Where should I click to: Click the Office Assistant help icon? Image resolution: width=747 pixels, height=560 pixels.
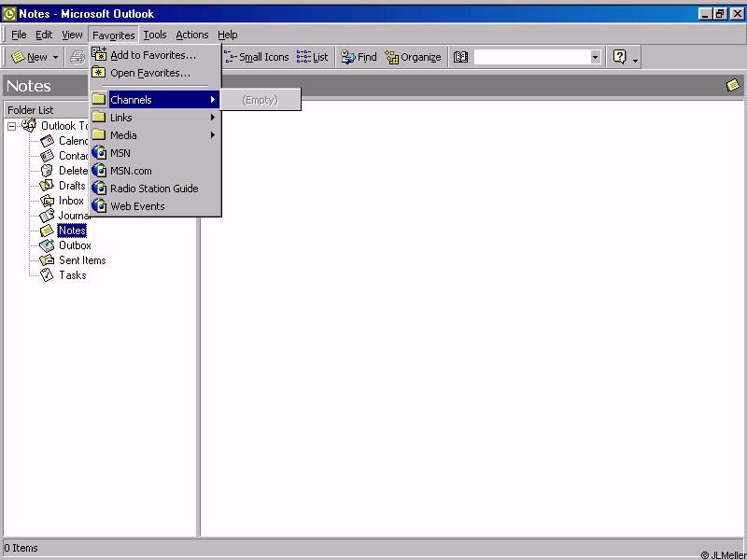tap(619, 57)
